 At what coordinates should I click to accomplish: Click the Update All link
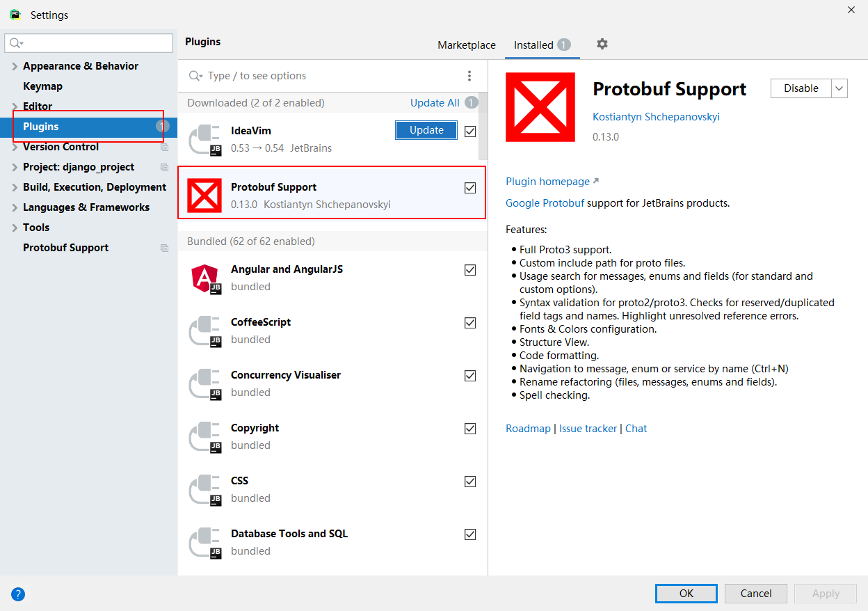435,103
